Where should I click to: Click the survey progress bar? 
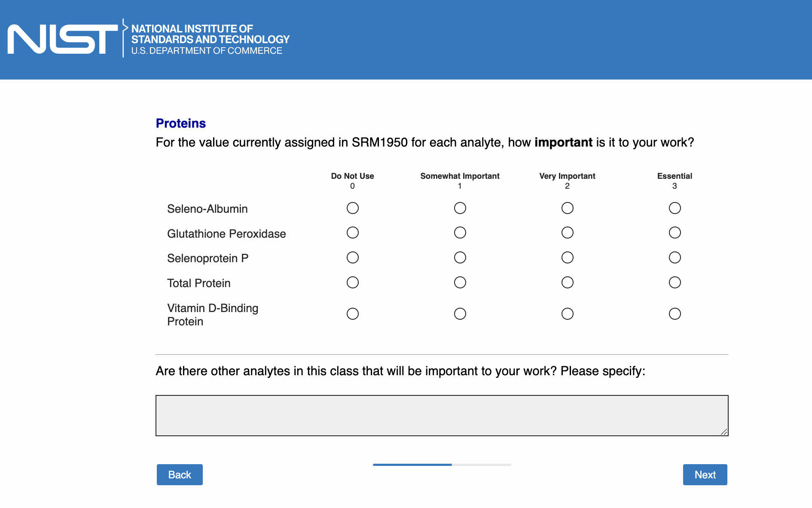(442, 465)
